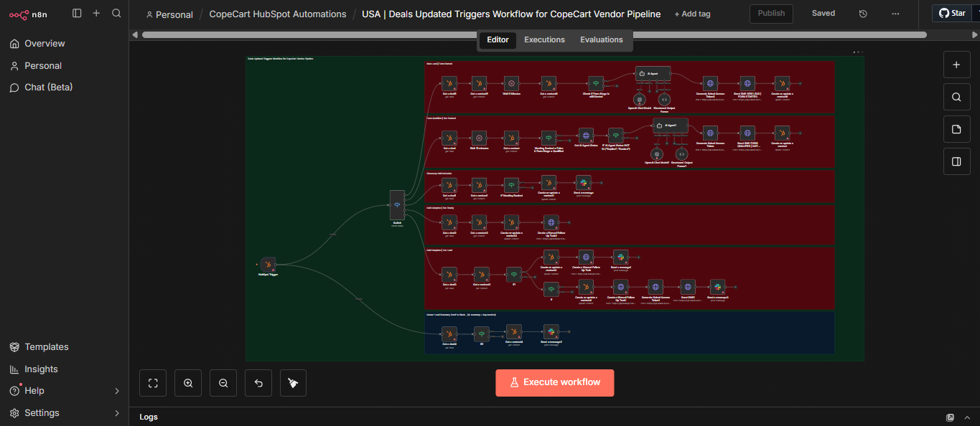
Task: Select the AI Agent node in the top row
Action: tap(653, 73)
